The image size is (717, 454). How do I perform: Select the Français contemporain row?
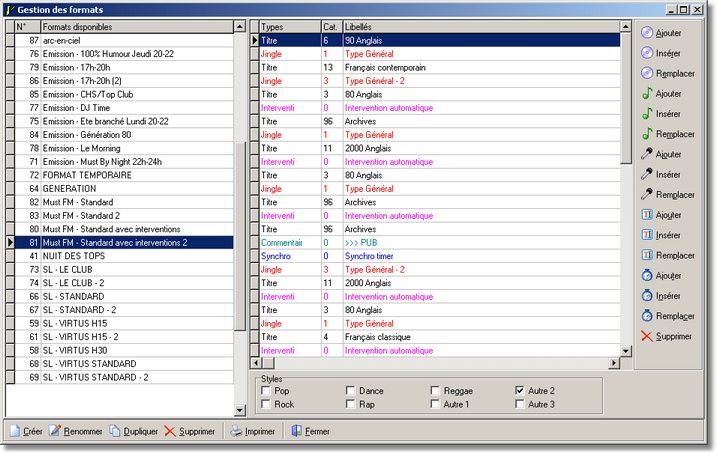(x=439, y=67)
